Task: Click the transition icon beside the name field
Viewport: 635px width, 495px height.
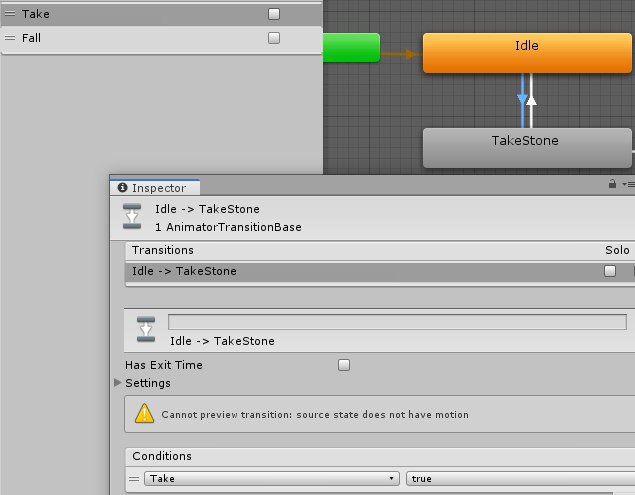Action: coord(146,329)
